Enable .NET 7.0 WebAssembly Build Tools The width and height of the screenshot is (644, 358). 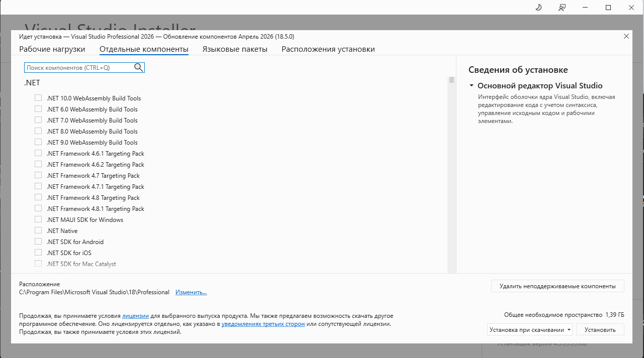coord(38,120)
